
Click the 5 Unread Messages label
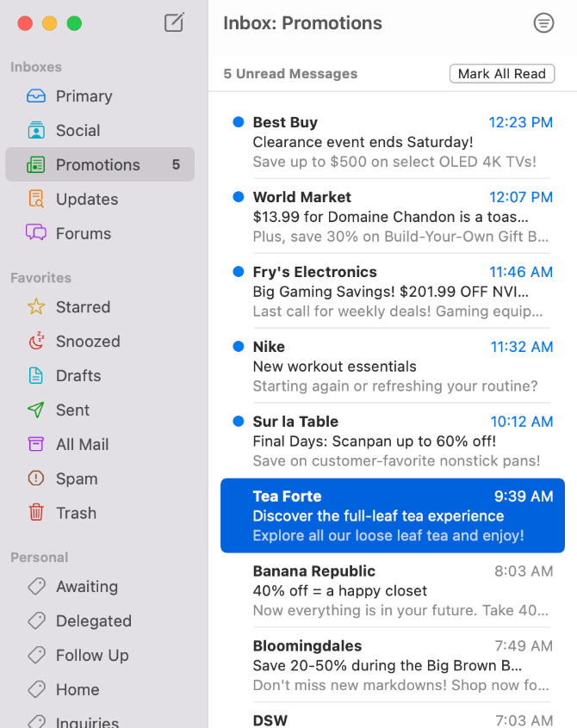(x=290, y=73)
